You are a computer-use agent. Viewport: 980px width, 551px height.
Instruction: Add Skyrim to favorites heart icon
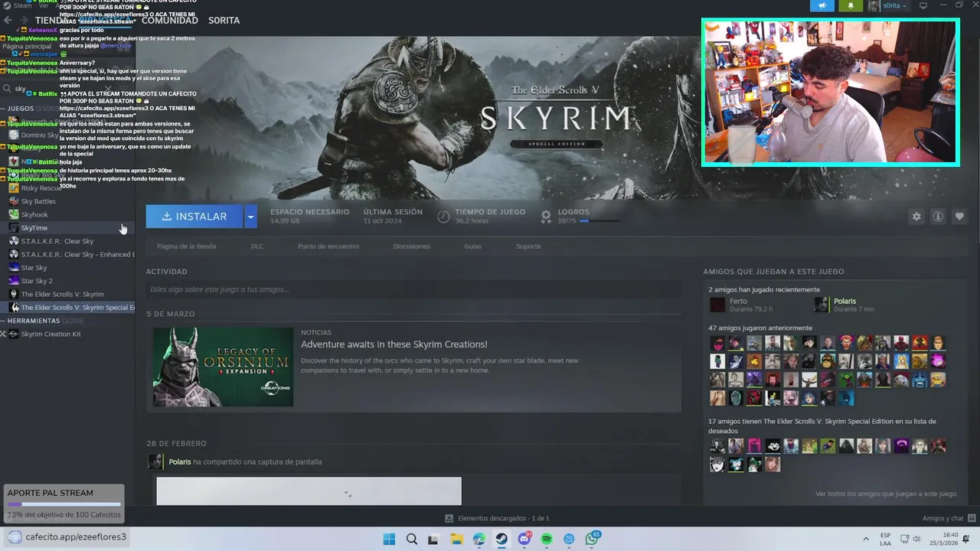click(x=959, y=217)
